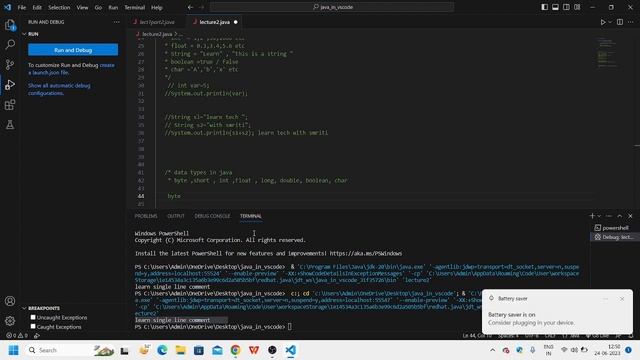
Task: Click the errors and warnings status indicator
Action: point(16,336)
